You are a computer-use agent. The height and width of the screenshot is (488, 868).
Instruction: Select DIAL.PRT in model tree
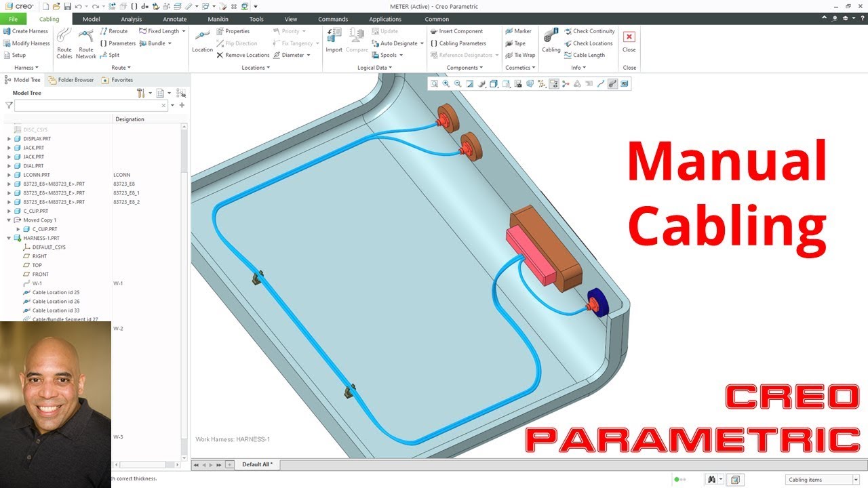coord(33,166)
